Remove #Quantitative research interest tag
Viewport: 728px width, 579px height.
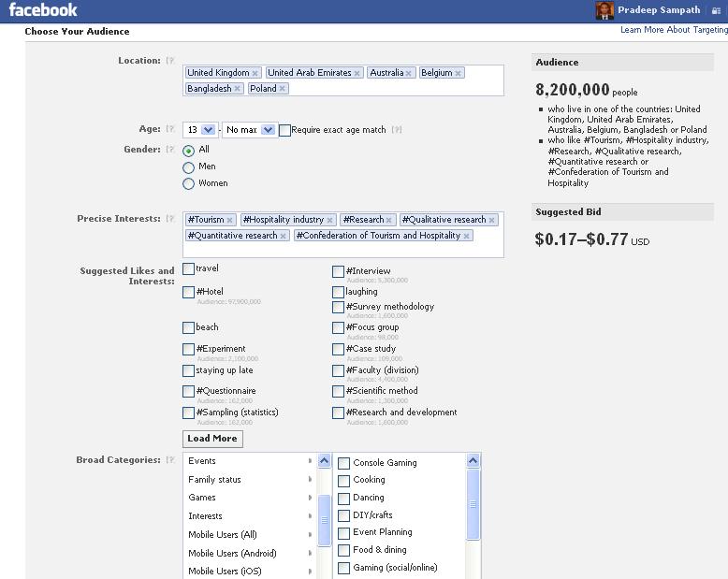click(284, 236)
